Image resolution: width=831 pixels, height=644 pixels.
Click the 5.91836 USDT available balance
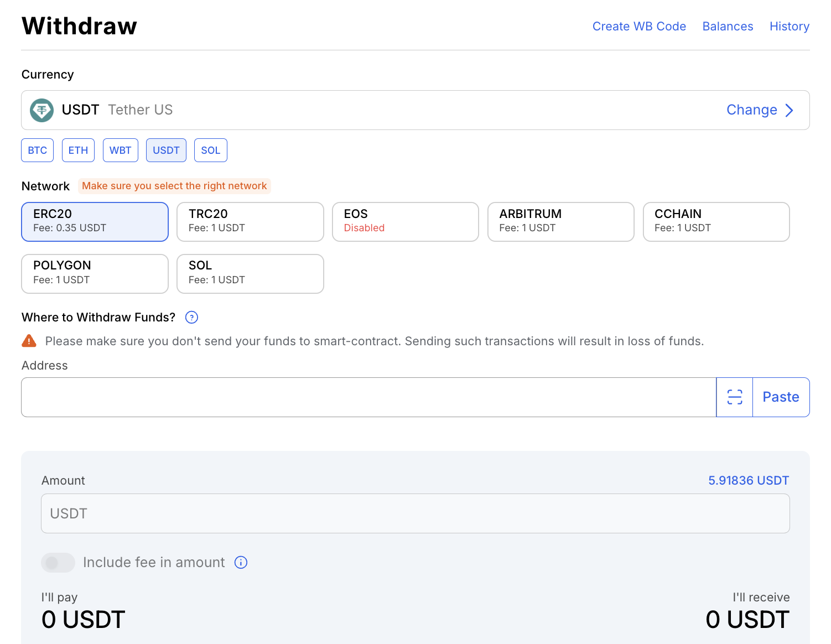pyautogui.click(x=749, y=480)
